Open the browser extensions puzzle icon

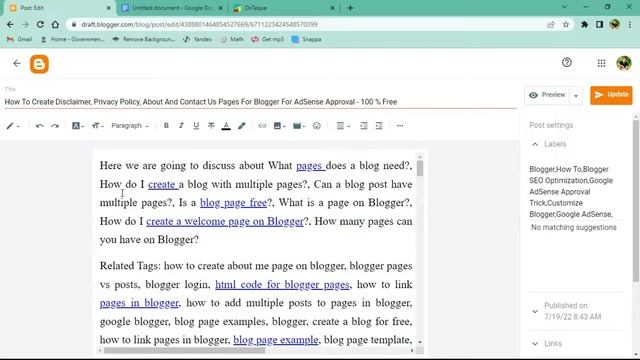coord(584,24)
